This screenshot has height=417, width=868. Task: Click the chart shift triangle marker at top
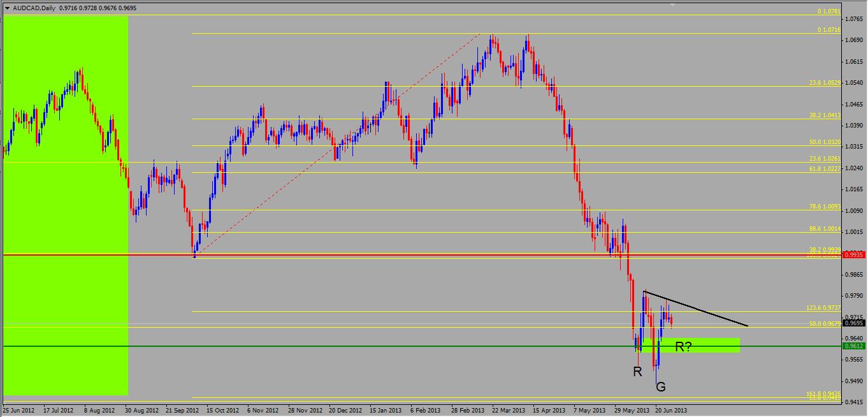pyautogui.click(x=672, y=4)
